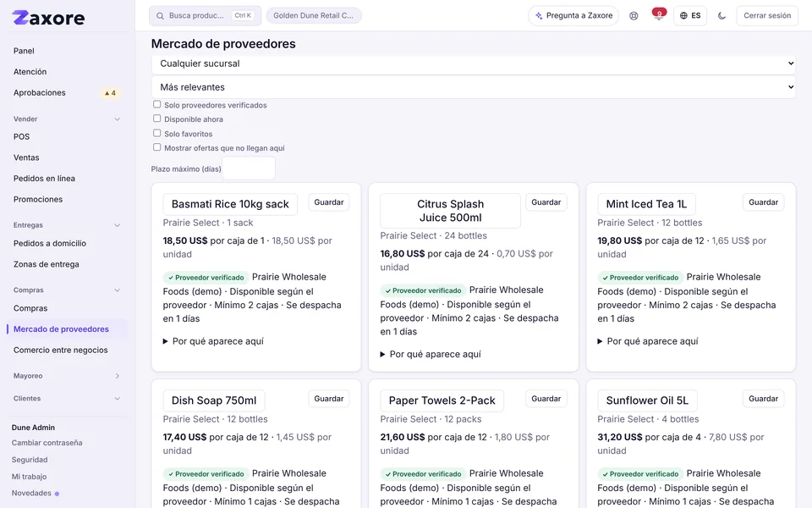Screen dimensions: 812x508
Task: Open the ES language selector
Action: tap(690, 15)
